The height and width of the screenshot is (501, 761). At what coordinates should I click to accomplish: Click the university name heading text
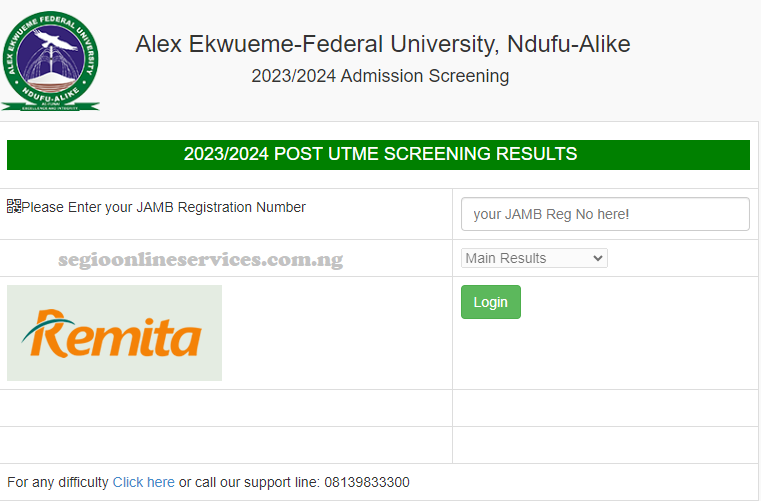pyautogui.click(x=382, y=44)
